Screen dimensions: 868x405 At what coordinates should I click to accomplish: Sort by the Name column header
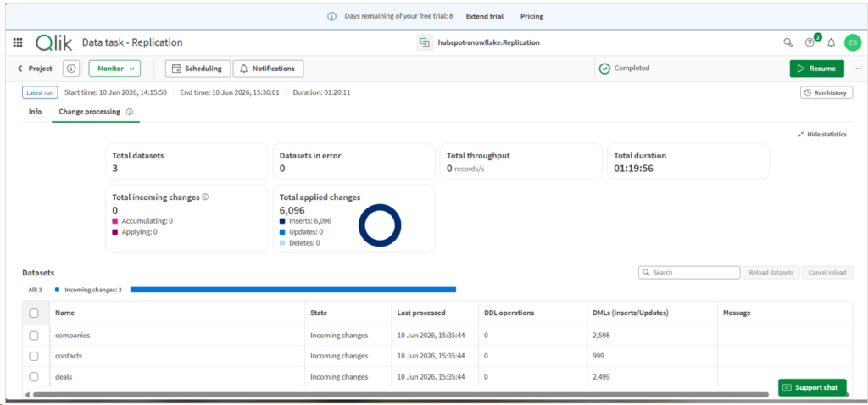[x=64, y=313]
